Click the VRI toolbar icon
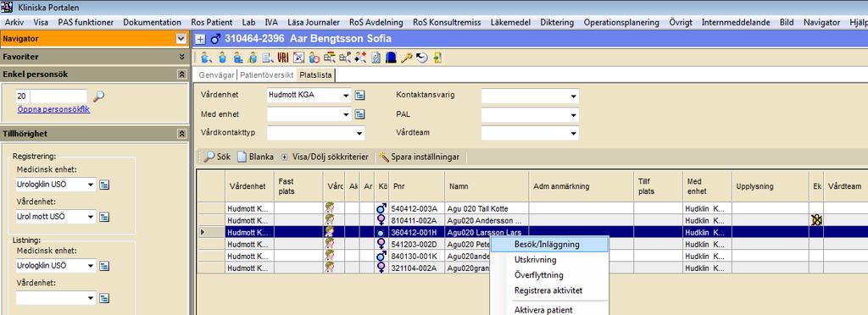The height and width of the screenshot is (315, 868). pyautogui.click(x=283, y=58)
